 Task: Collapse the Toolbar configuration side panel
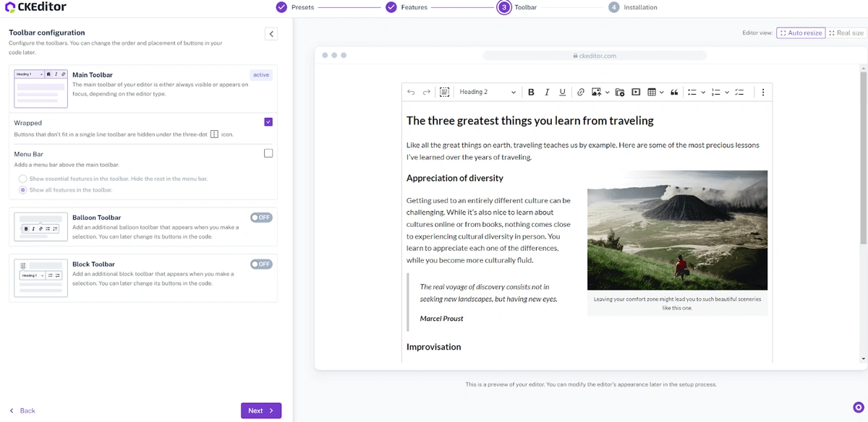pos(271,34)
